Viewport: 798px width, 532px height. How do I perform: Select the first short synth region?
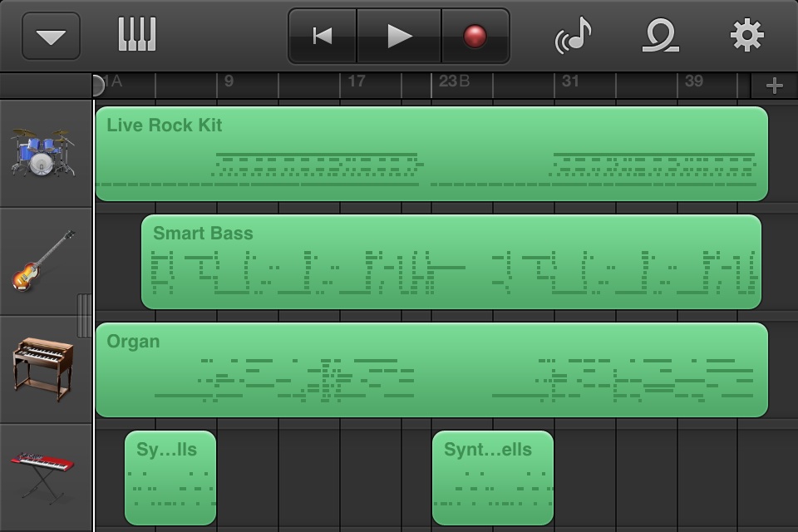(x=170, y=478)
